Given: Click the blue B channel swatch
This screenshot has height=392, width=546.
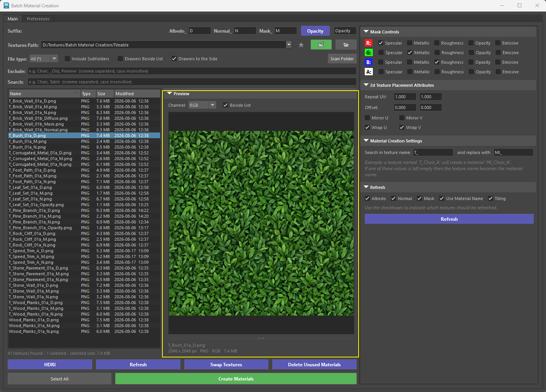Looking at the screenshot, I should coord(369,62).
